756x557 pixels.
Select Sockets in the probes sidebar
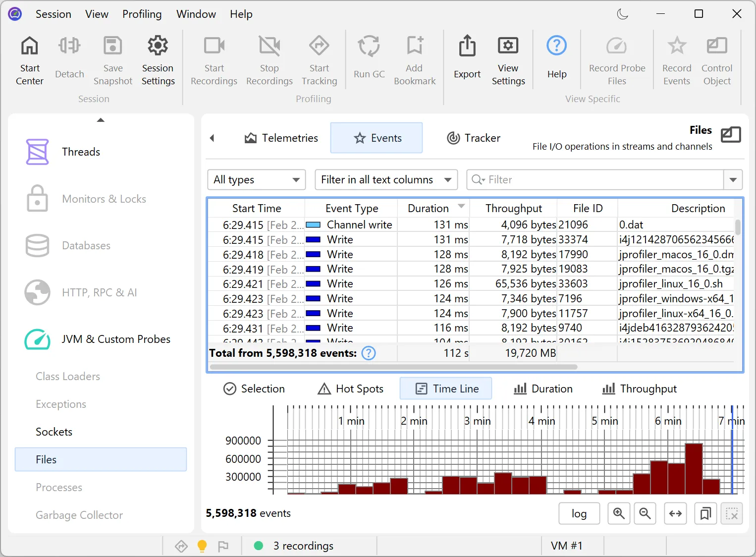tap(54, 432)
